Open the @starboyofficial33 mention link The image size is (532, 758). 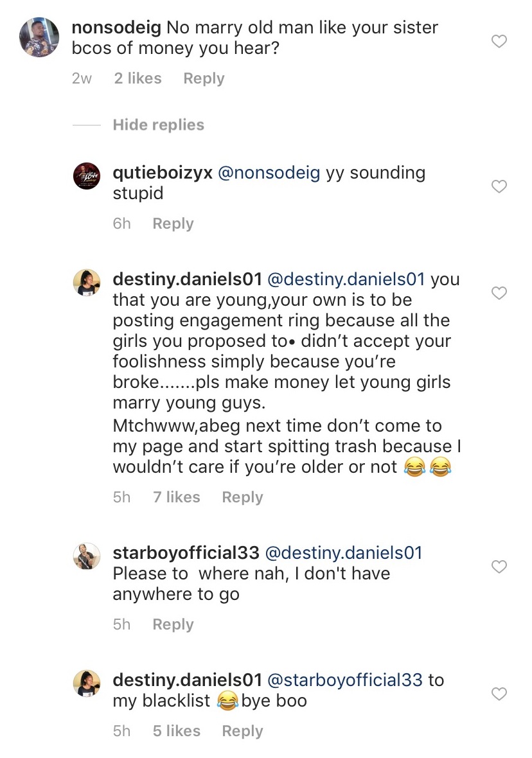[x=345, y=680]
